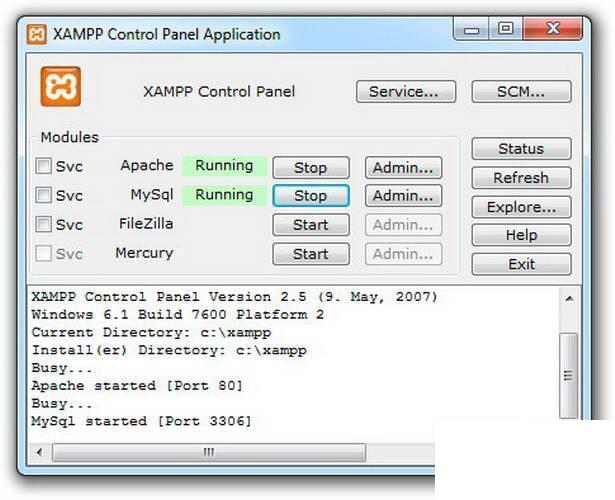
Task: Open the Apache Admin... page
Action: tap(404, 168)
